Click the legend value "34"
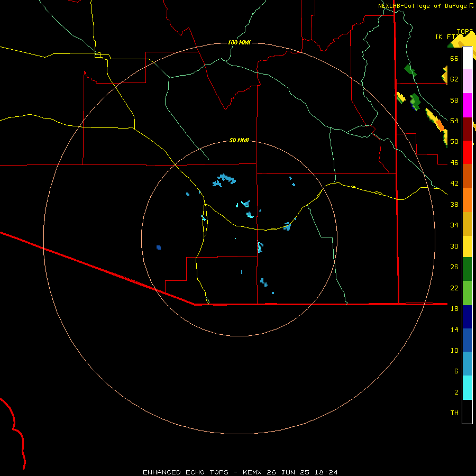Image resolution: width=476 pixels, height=476 pixels. coord(454,225)
